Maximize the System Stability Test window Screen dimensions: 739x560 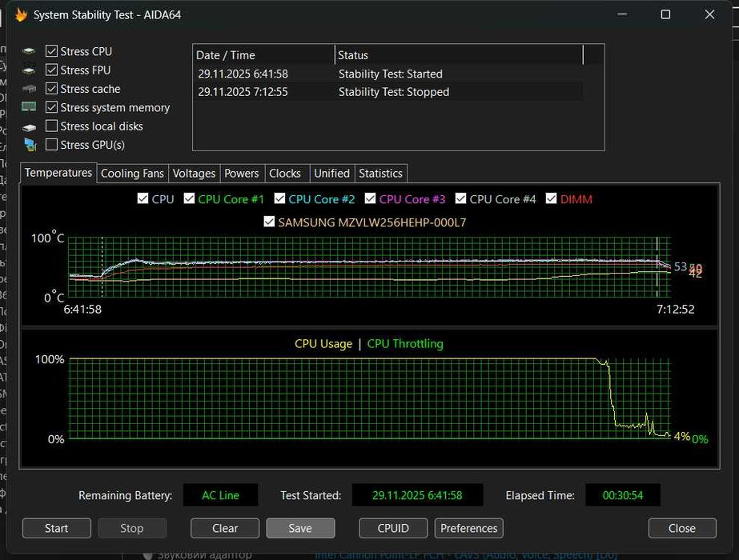coord(665,14)
